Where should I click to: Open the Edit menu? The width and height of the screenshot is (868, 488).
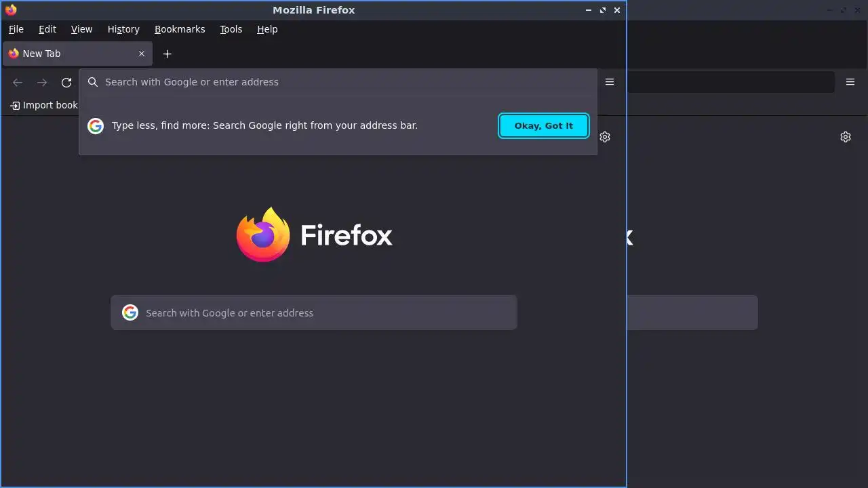point(47,29)
